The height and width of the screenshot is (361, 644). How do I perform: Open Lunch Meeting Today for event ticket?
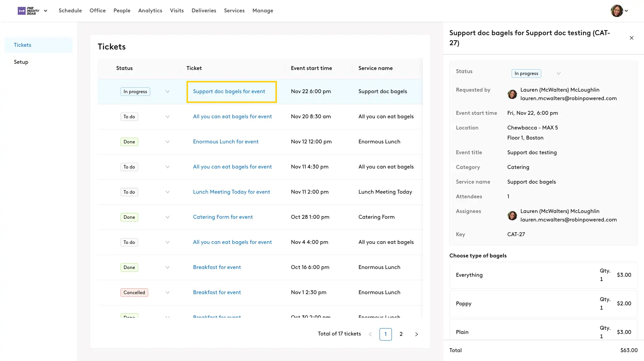click(x=231, y=192)
